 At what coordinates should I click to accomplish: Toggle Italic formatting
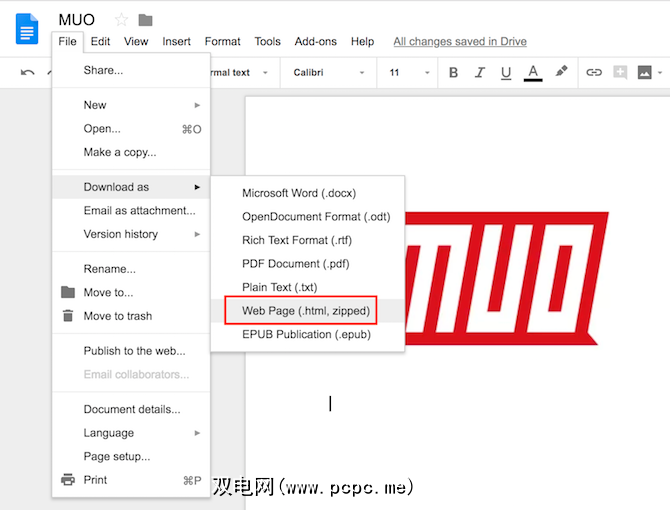[480, 73]
